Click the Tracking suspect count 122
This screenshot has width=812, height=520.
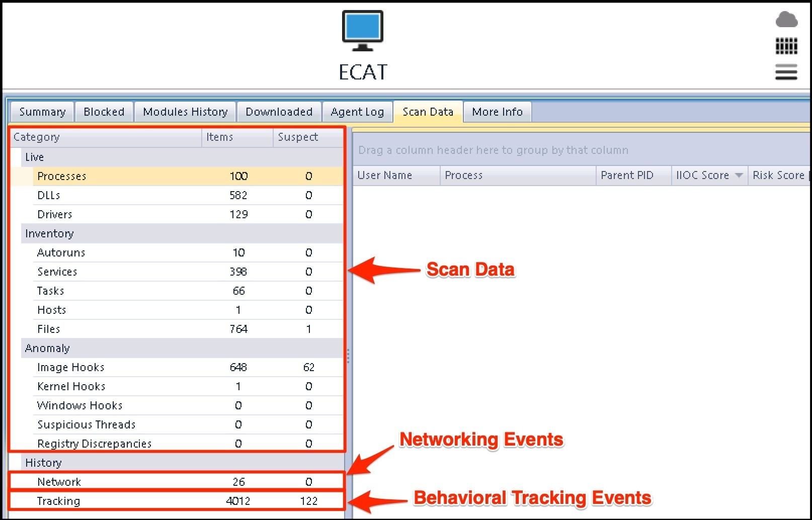(308, 501)
